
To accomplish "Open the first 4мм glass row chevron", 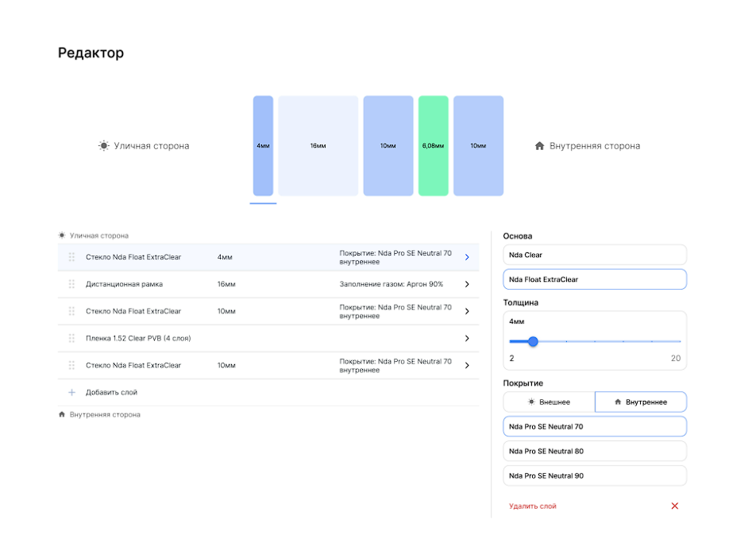I will coord(466,257).
